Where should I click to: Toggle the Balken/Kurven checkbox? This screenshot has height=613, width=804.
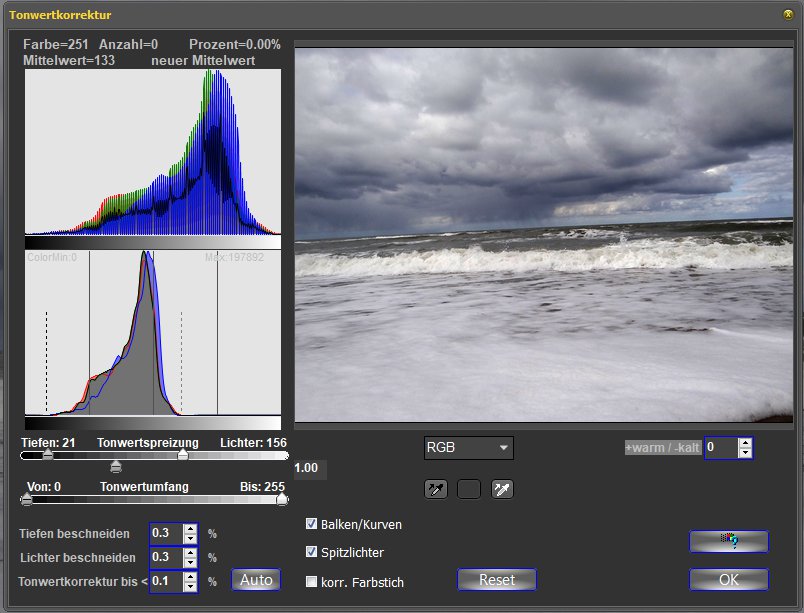pos(312,524)
